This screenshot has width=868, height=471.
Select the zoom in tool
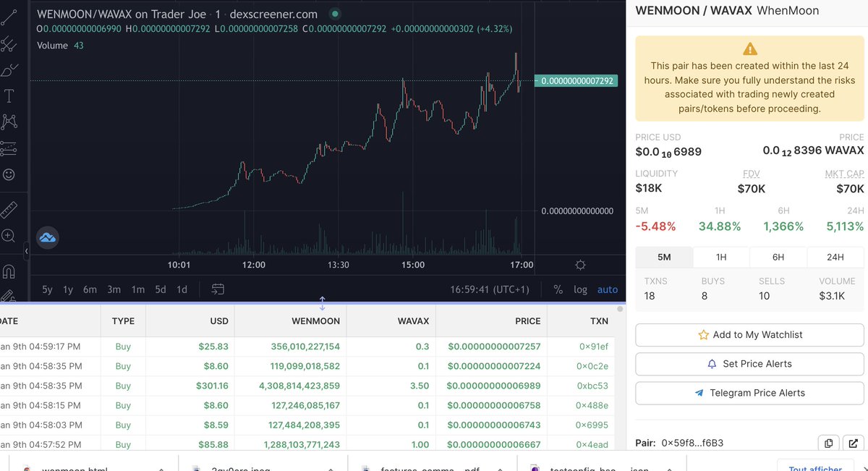pyautogui.click(x=9, y=235)
